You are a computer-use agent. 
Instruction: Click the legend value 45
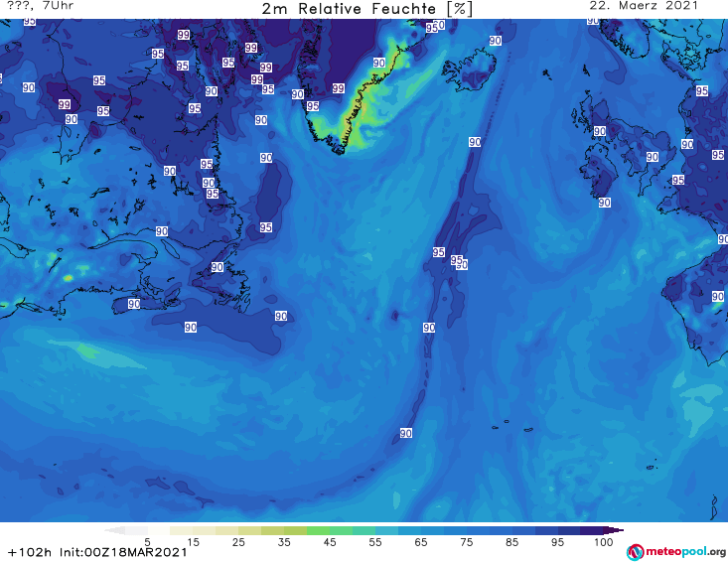point(330,542)
